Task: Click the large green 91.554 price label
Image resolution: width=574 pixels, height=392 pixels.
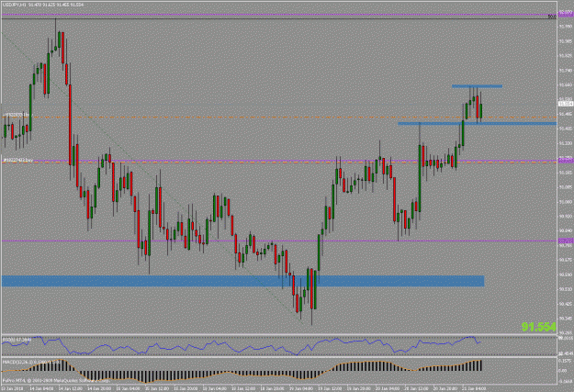Action: (539, 327)
